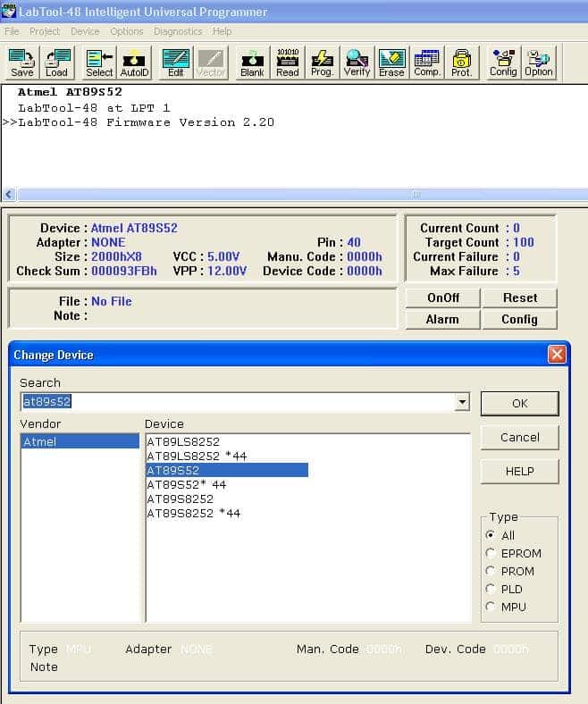Select AT89S8252 in the Device list

click(x=180, y=499)
